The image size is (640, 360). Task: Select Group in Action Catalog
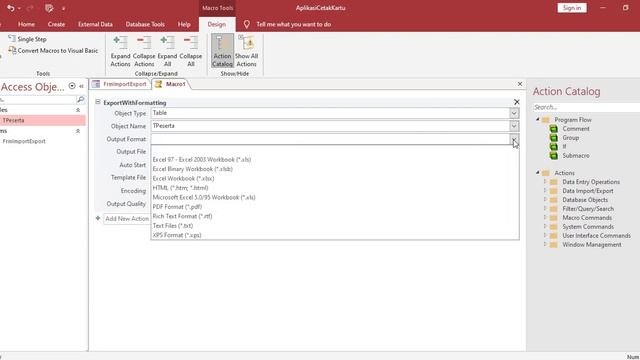tap(571, 138)
